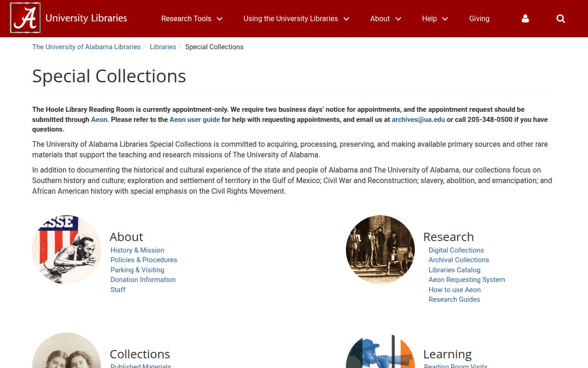
Task: Open the Research Tools menu
Action: [186, 18]
